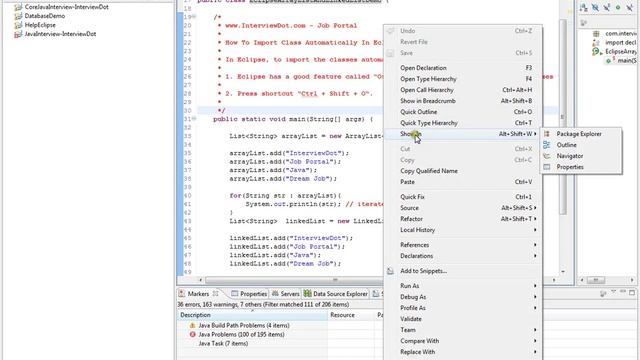Image resolution: width=640 pixels, height=360 pixels.
Task: Toggle alphabetical Sort in Outline toolbar
Action: (584, 8)
